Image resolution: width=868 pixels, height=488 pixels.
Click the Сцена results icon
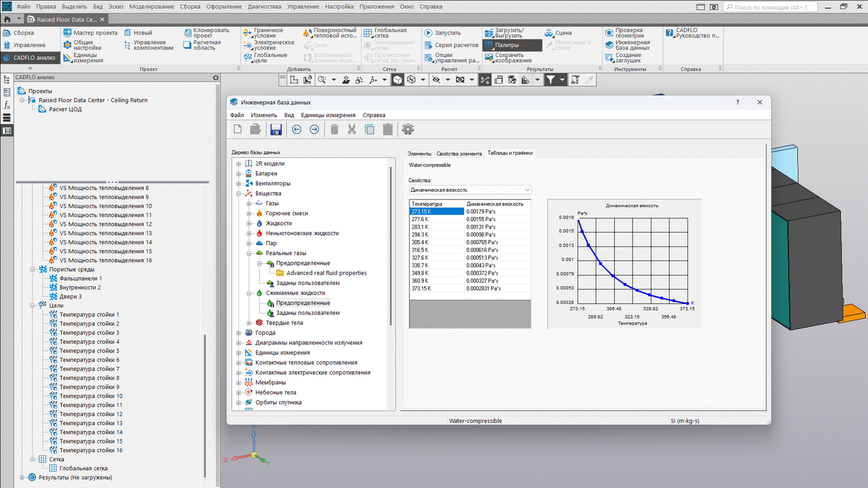(549, 33)
